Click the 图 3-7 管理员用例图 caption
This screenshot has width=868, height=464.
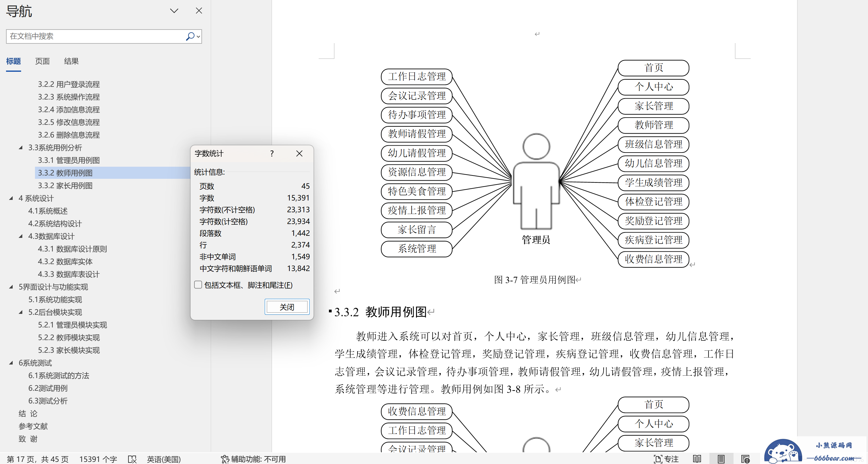[x=535, y=280]
